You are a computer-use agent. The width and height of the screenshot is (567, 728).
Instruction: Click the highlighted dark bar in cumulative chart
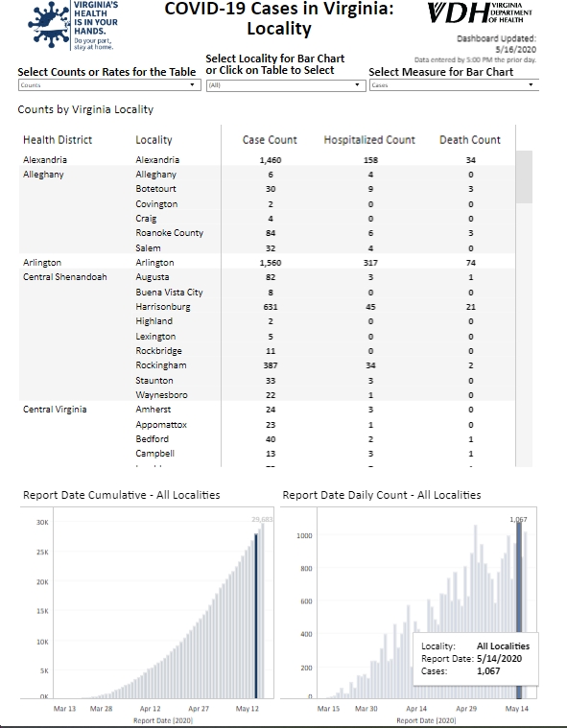[x=256, y=616]
